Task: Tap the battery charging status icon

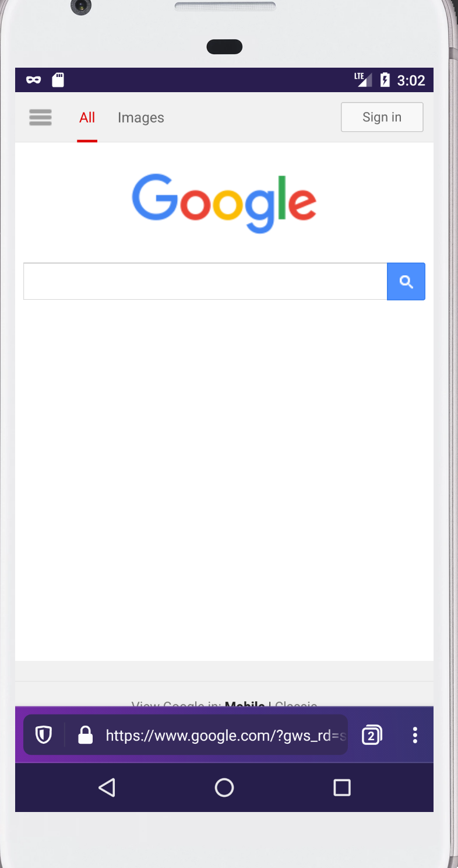Action: (385, 80)
